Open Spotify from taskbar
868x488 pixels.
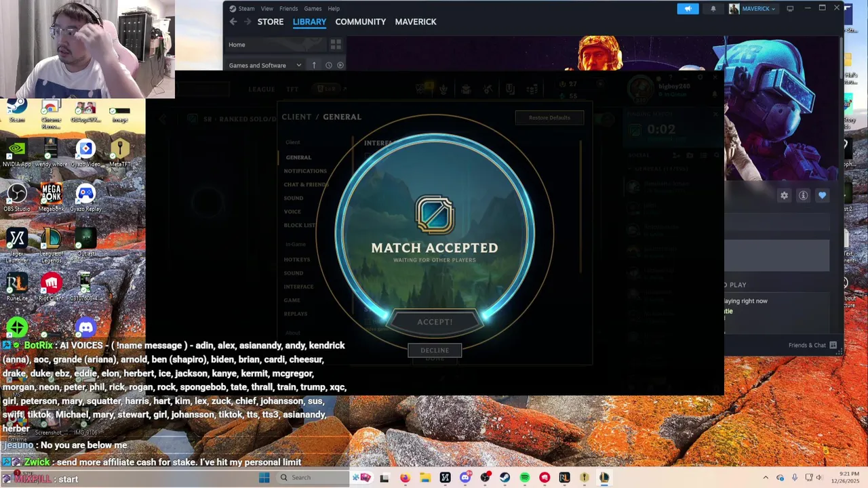click(525, 478)
